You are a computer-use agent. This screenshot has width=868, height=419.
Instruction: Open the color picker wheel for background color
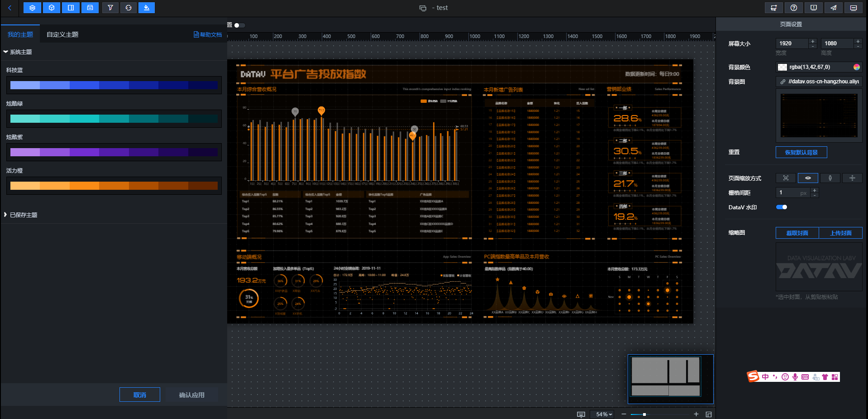[x=857, y=67]
